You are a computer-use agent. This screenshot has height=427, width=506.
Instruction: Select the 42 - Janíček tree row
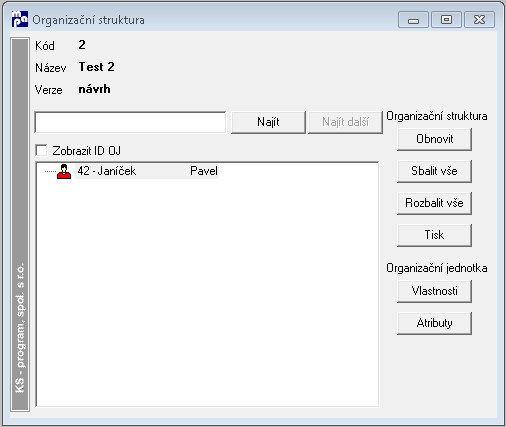(147, 171)
